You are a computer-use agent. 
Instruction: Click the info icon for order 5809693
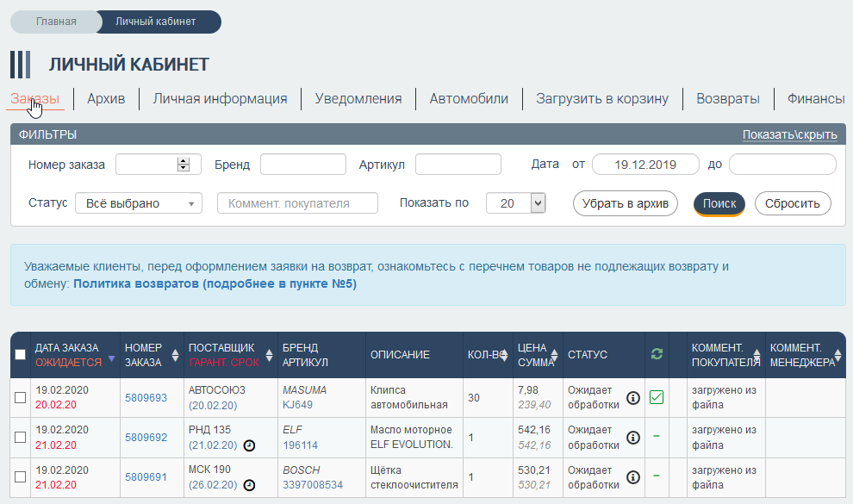633,398
